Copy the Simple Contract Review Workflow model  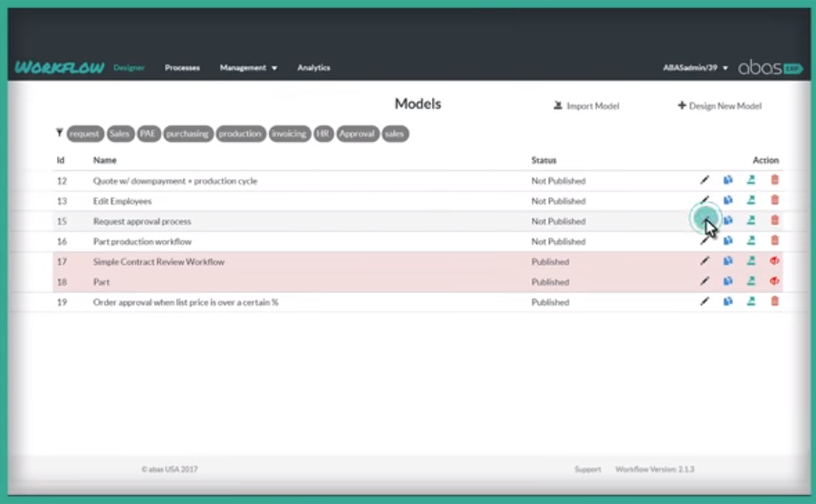click(x=728, y=262)
